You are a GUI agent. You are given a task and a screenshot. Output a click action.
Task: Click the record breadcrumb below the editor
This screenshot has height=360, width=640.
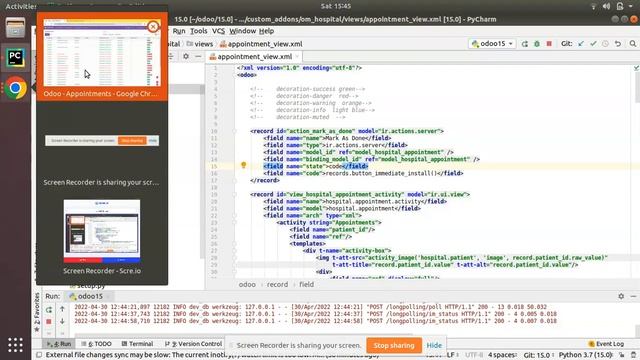[277, 284]
